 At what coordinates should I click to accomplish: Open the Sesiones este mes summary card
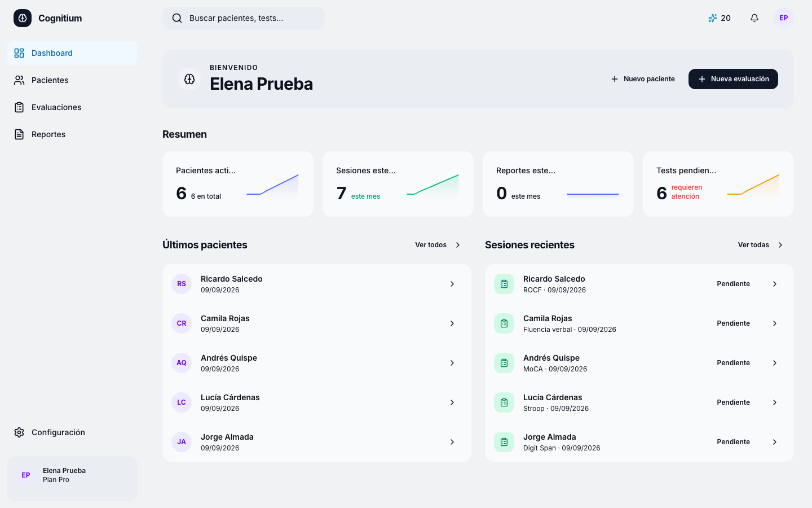[x=398, y=184]
